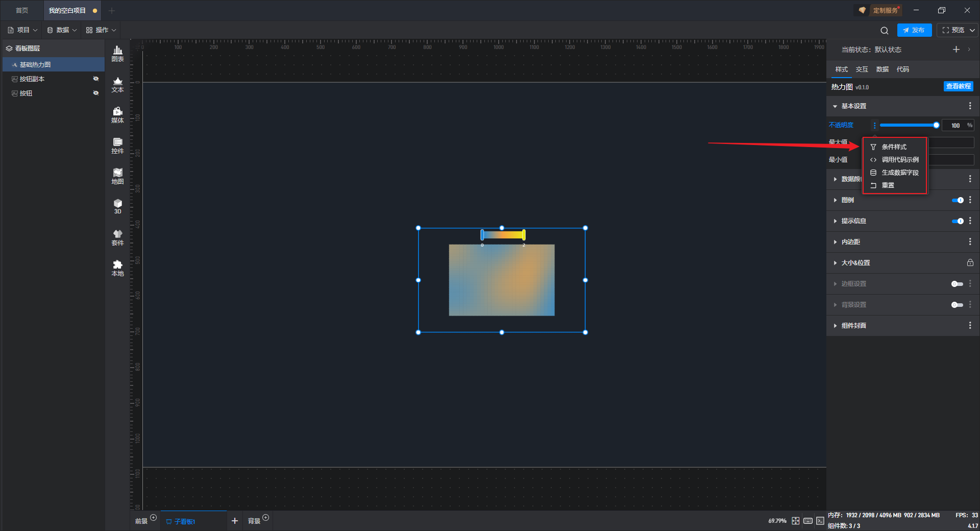The width and height of the screenshot is (980, 531).
Task: Open the 控件 controls components panel
Action: (x=117, y=146)
